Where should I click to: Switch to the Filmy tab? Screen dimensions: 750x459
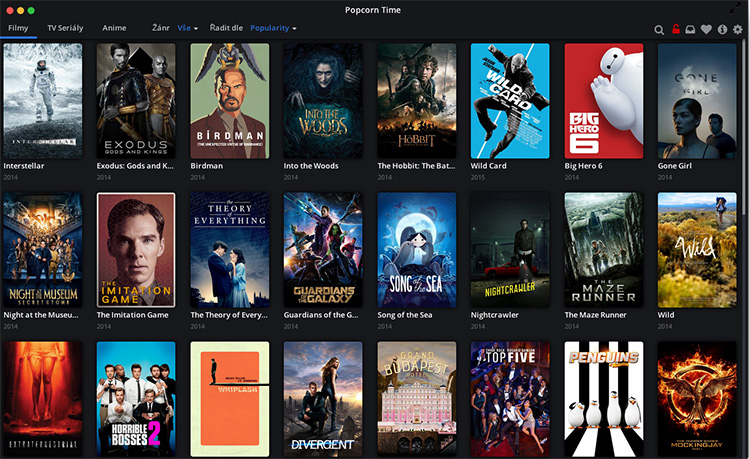tap(18, 28)
